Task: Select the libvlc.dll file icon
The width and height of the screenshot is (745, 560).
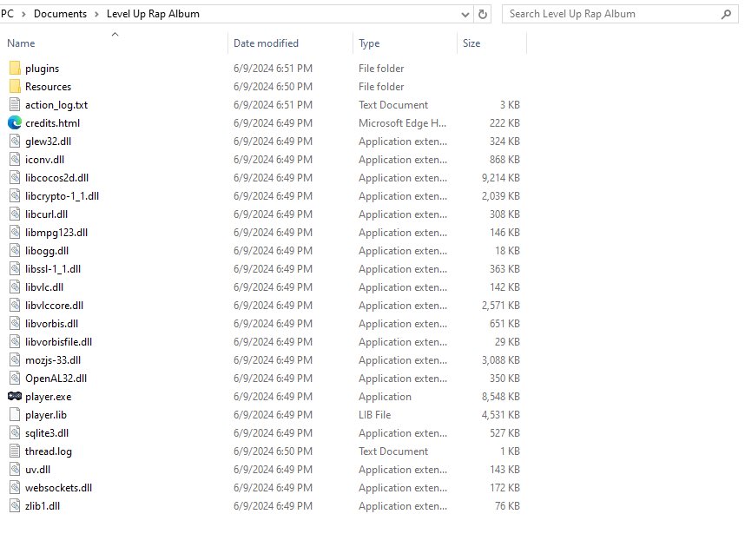Action: pyautogui.click(x=15, y=287)
